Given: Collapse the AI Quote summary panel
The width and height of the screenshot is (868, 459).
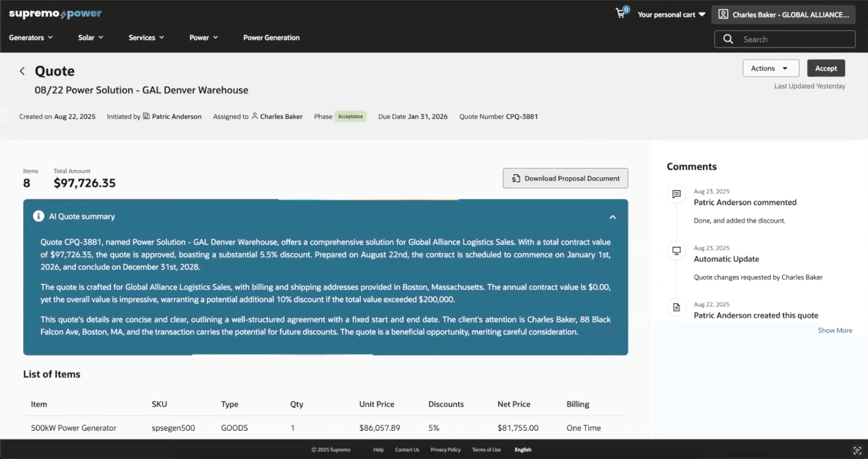Looking at the screenshot, I should point(612,217).
